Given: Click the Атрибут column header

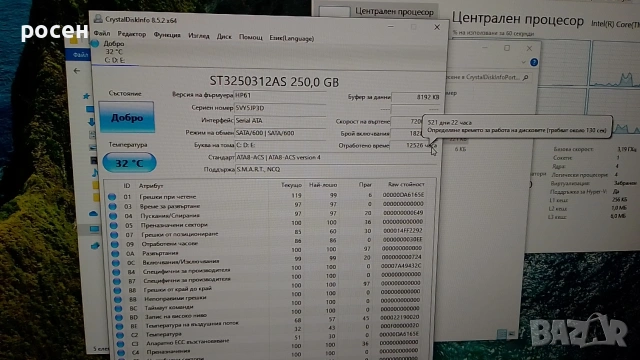Looking at the screenshot, I should point(151,186).
